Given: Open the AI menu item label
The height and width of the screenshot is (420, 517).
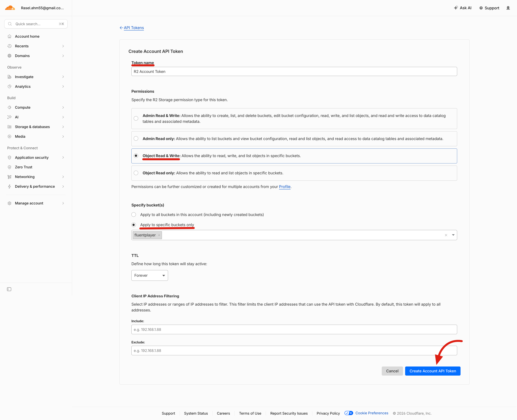Looking at the screenshot, I should point(17,117).
